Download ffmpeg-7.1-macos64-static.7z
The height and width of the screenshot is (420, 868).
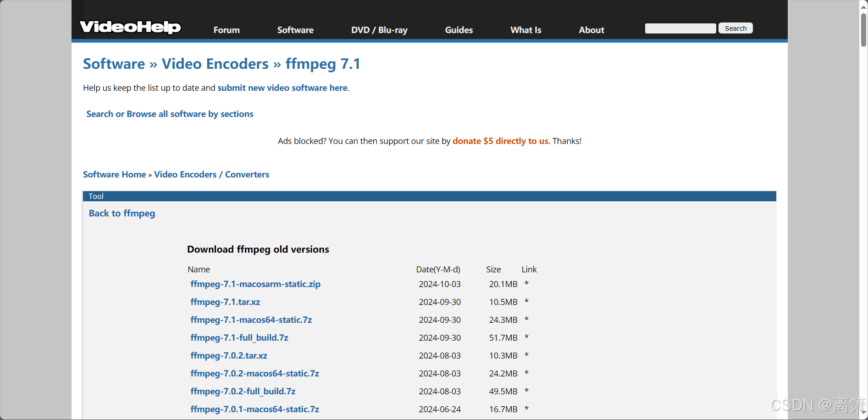tap(251, 320)
